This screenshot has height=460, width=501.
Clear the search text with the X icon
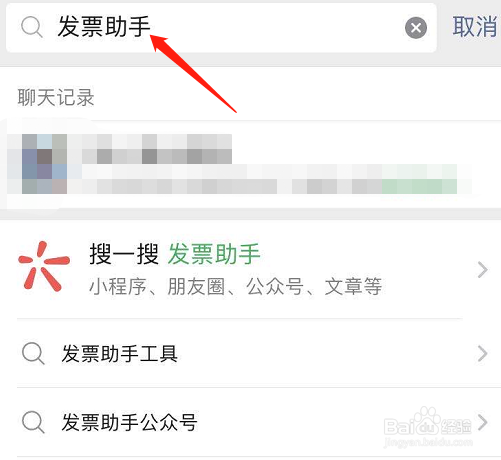pos(416,28)
